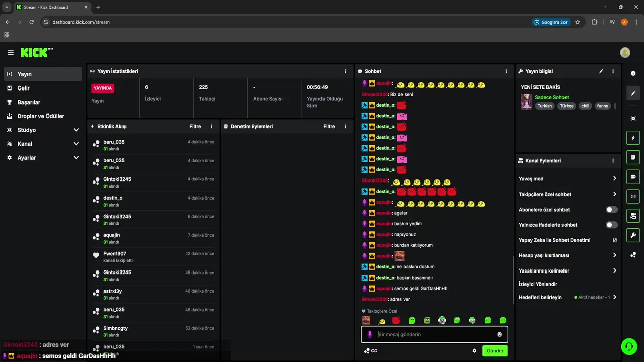Expand the Ayarlar sidebar section

pyautogui.click(x=43, y=158)
